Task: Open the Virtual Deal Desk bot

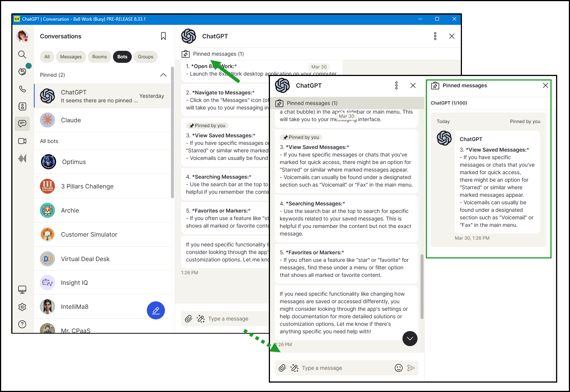Action: (x=102, y=259)
